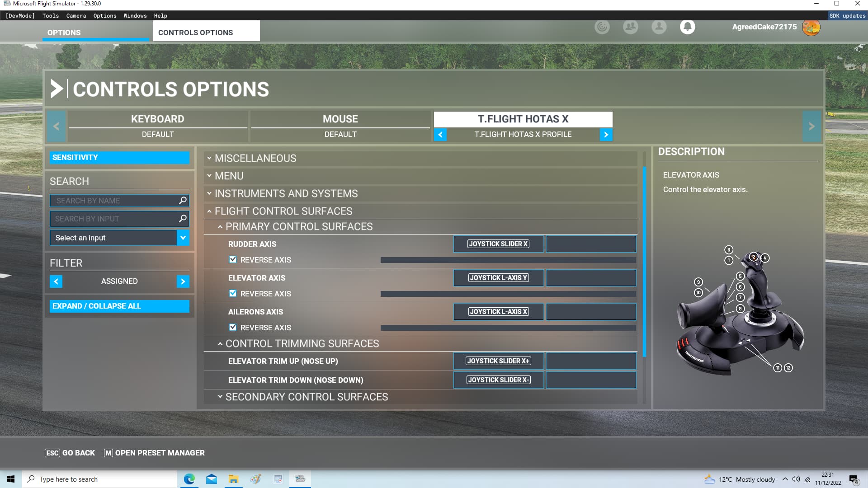Open the player profile icon

pos(659,27)
